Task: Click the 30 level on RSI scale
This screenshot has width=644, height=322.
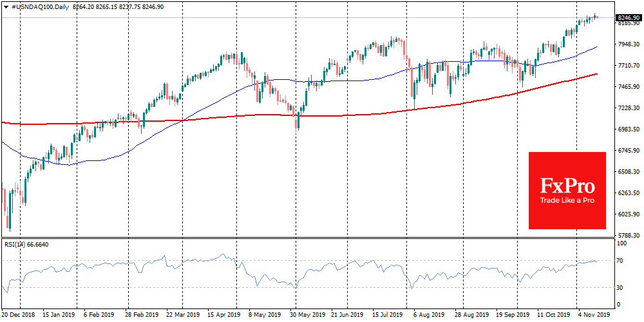Action: [x=620, y=287]
